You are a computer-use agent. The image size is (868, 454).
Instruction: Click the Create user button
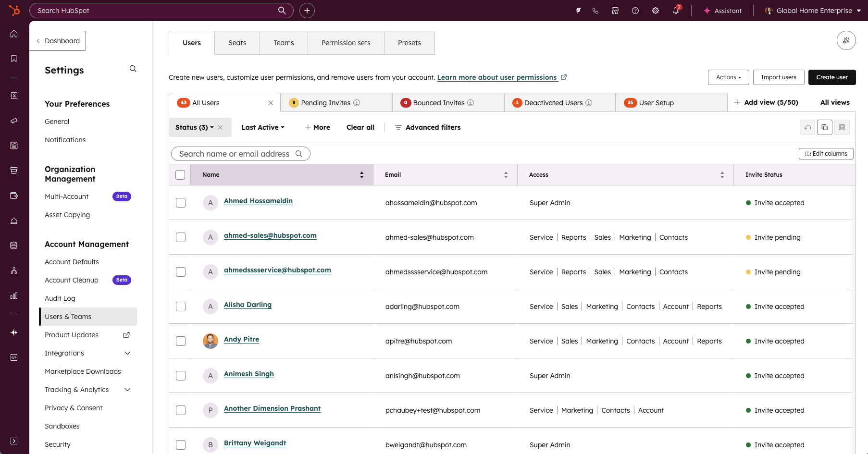click(x=831, y=77)
